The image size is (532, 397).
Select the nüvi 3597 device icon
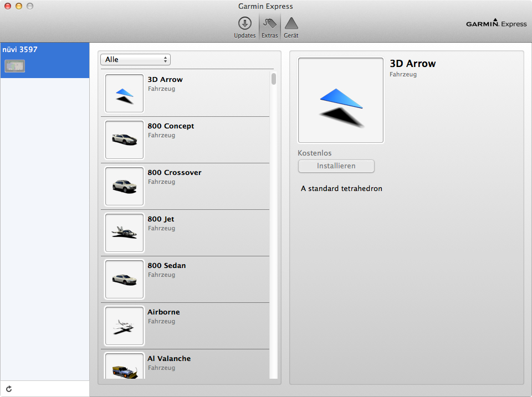coord(14,66)
